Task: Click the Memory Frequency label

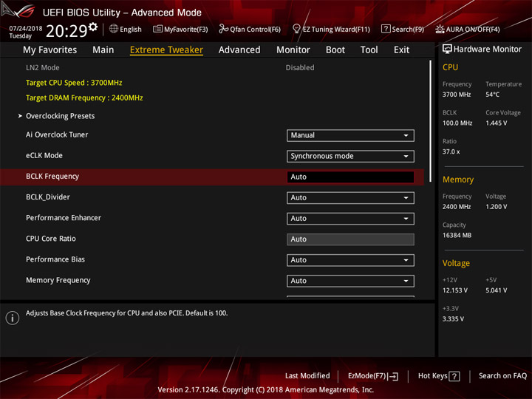Action: pyautogui.click(x=58, y=280)
